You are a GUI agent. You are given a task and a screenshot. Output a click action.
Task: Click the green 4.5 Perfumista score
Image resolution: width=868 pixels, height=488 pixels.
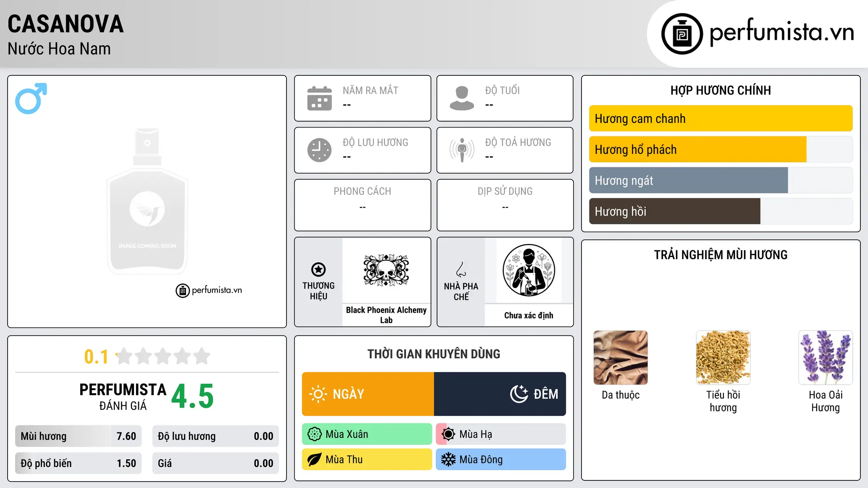coord(192,396)
